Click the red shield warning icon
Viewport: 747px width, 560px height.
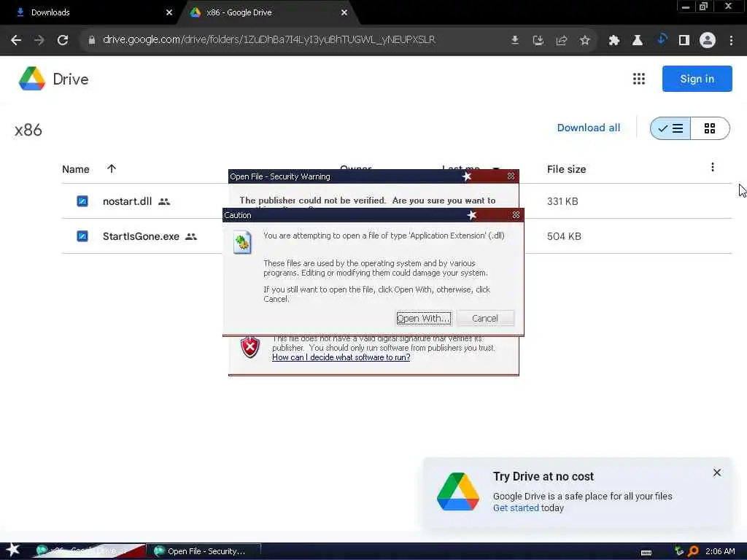pos(249,347)
